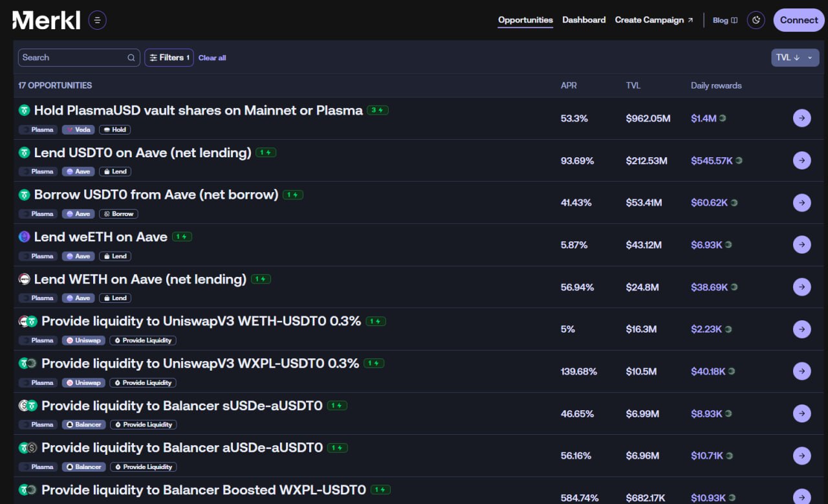
Task: Open arrow button for Borrow USDT0 row
Action: [801, 203]
